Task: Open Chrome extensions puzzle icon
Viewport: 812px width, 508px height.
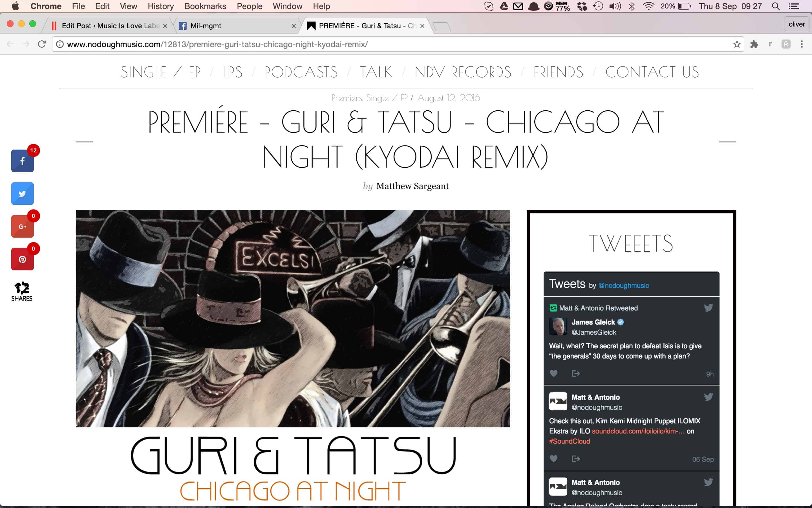Action: [754, 44]
